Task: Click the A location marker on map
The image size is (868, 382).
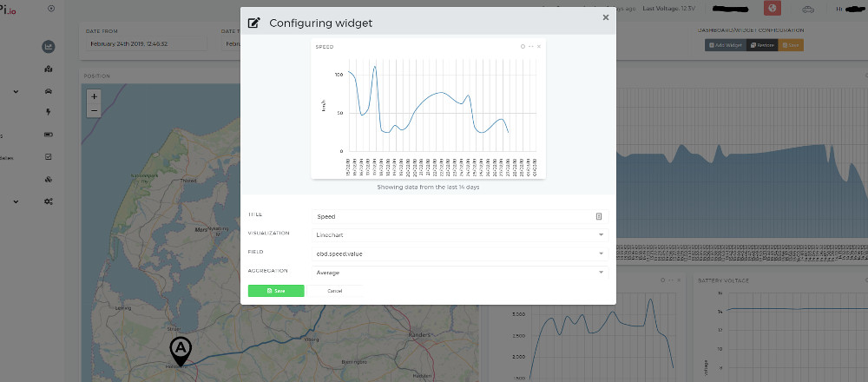Action: coord(181,351)
